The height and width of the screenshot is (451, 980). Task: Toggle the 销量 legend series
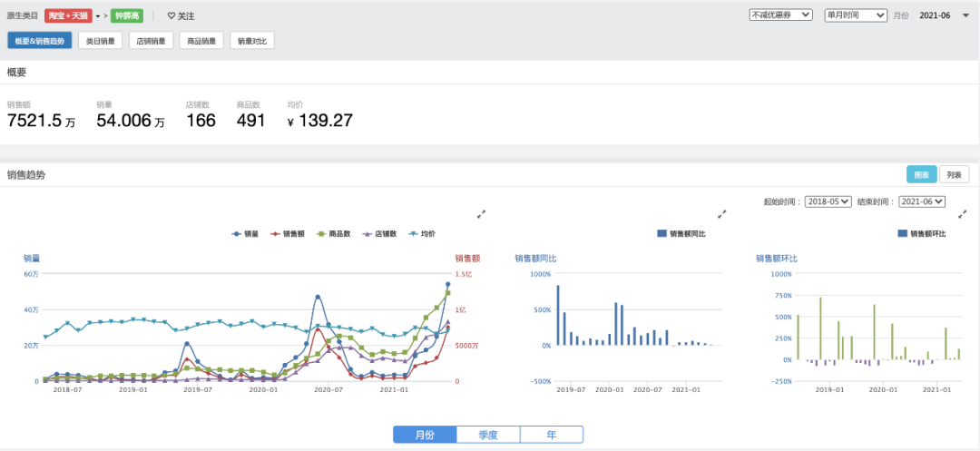pyautogui.click(x=245, y=233)
